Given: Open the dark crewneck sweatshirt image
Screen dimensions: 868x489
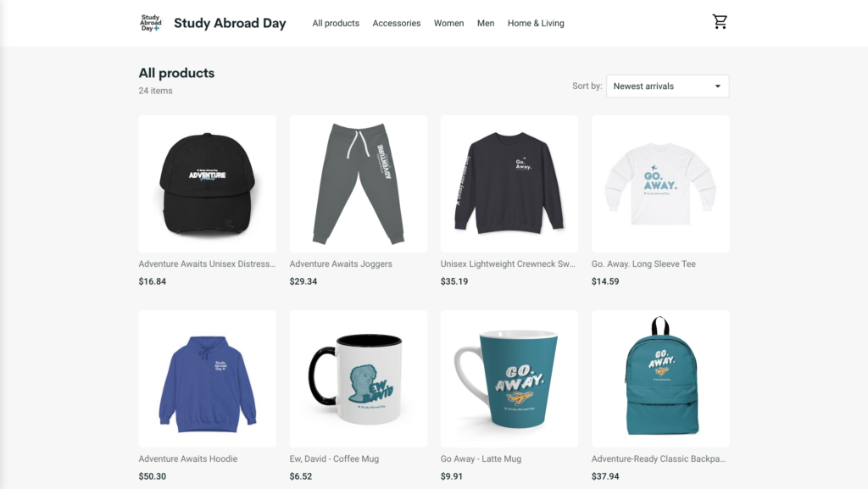Looking at the screenshot, I should (509, 184).
